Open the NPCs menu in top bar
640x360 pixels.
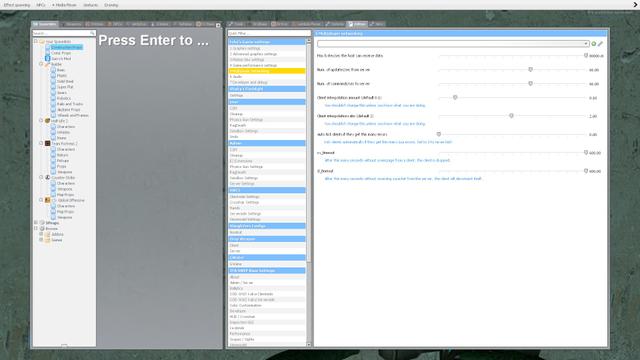41,5
